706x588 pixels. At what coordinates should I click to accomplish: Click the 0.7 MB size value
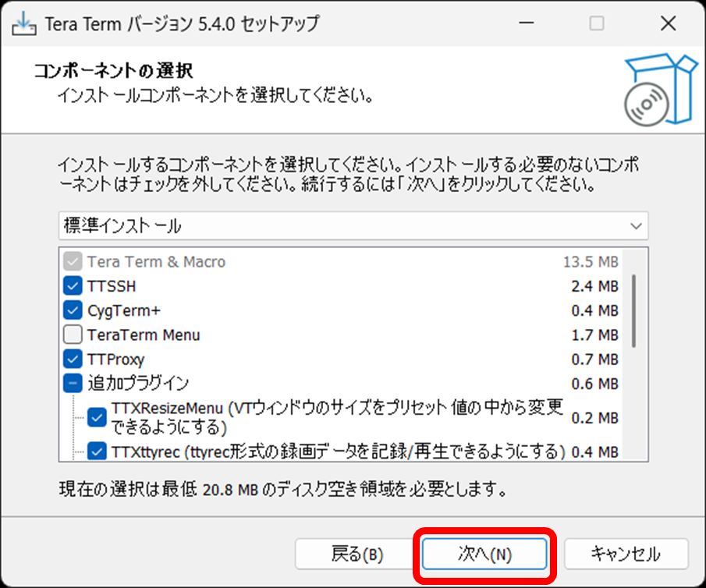[594, 360]
